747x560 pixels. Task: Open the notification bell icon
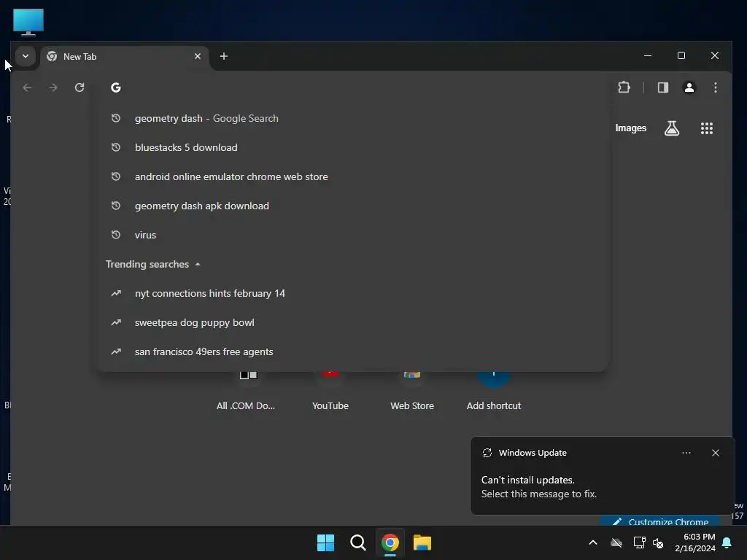point(727,542)
